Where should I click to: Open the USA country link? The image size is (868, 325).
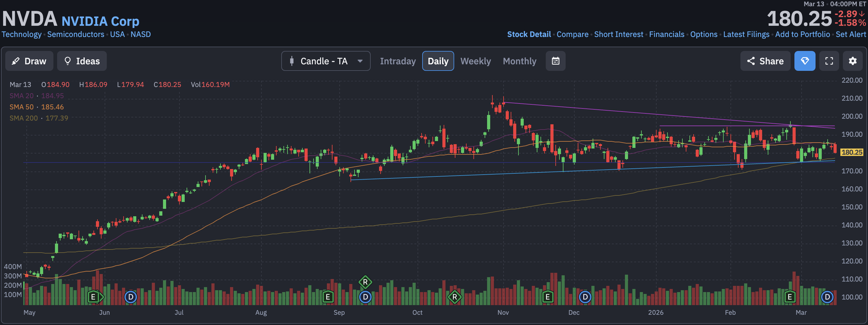(117, 34)
